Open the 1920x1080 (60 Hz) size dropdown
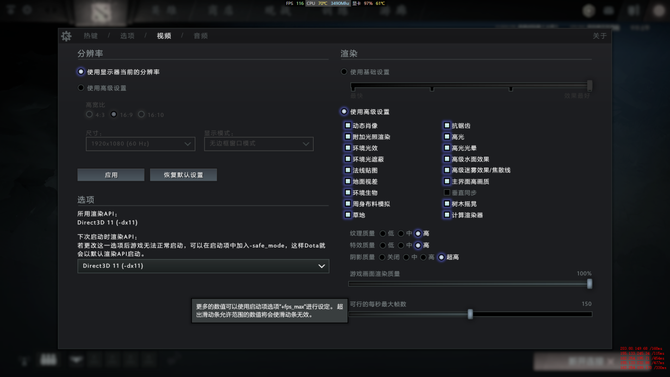 tap(141, 144)
